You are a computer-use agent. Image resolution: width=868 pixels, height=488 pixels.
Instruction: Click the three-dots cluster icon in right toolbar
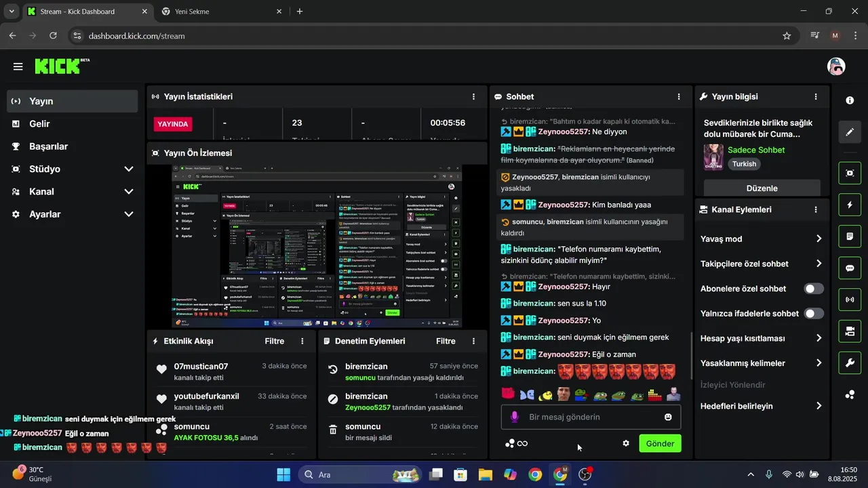tap(850, 394)
